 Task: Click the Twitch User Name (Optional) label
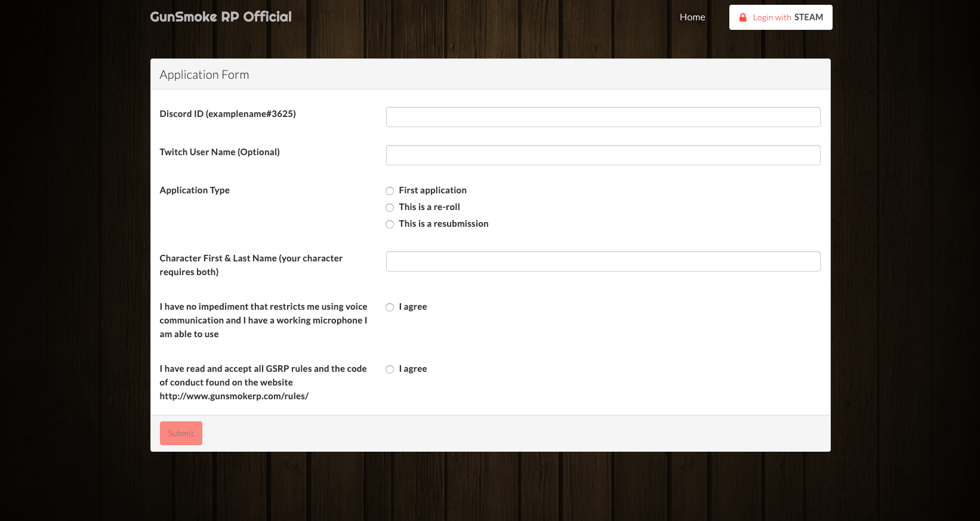point(220,152)
